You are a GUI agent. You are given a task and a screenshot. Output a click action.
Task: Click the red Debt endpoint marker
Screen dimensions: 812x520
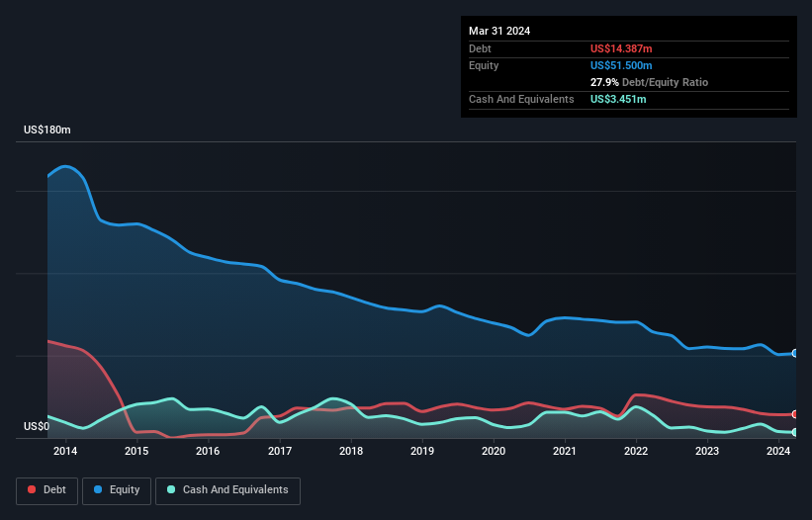(795, 414)
